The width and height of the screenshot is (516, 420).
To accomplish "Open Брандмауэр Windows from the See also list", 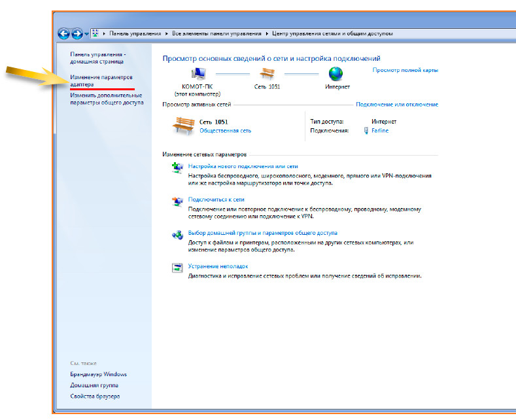I will [98, 374].
